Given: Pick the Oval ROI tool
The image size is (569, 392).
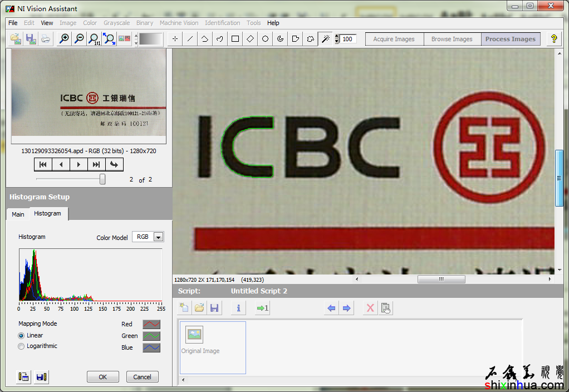Looking at the screenshot, I should click(266, 39).
